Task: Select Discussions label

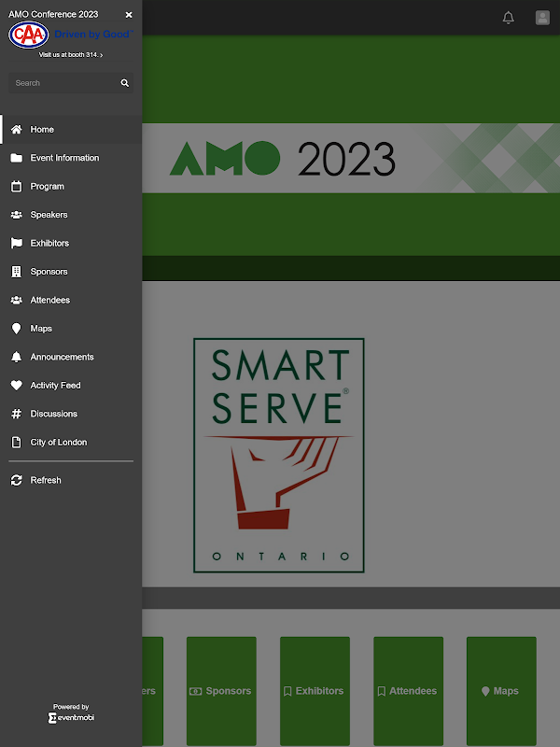Action: 54,414
